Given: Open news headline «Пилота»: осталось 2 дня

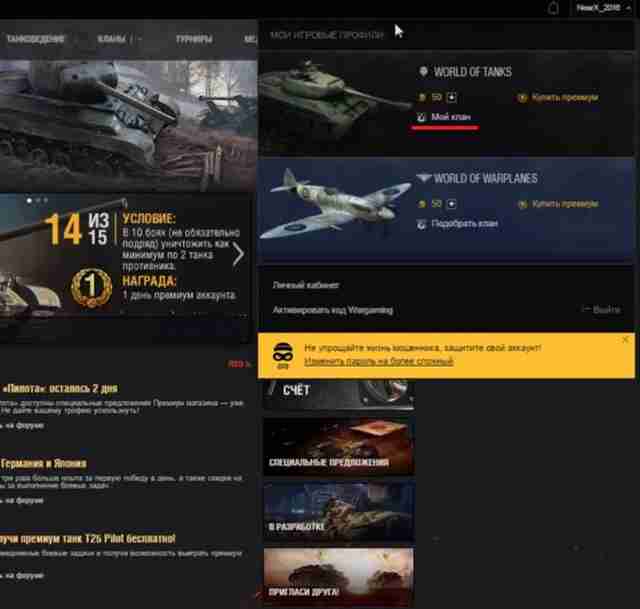Looking at the screenshot, I should click(60, 389).
